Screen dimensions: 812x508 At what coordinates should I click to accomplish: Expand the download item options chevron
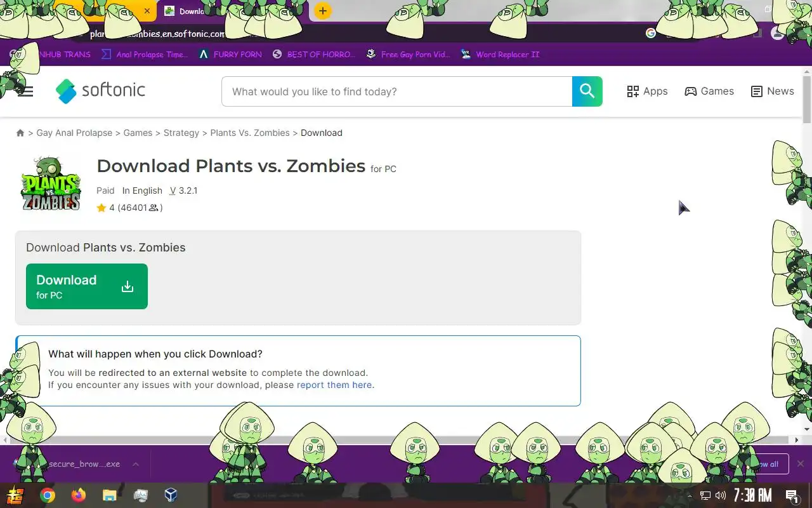pos(136,464)
